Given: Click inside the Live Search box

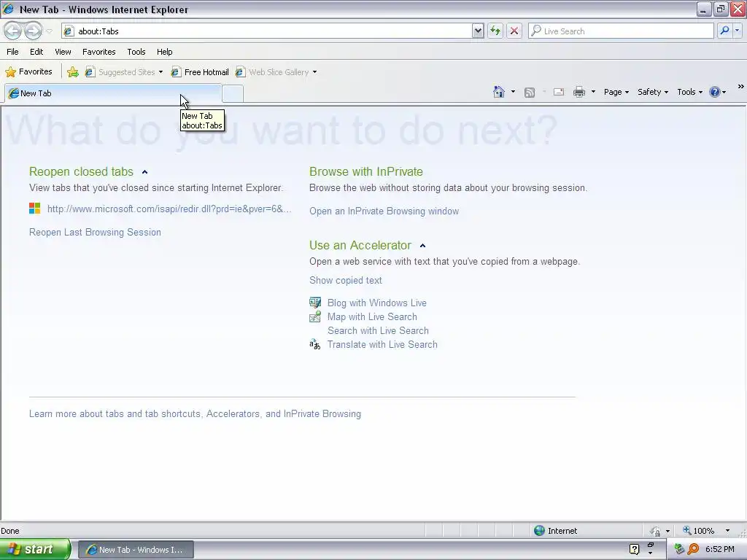Looking at the screenshot, I should 621,31.
